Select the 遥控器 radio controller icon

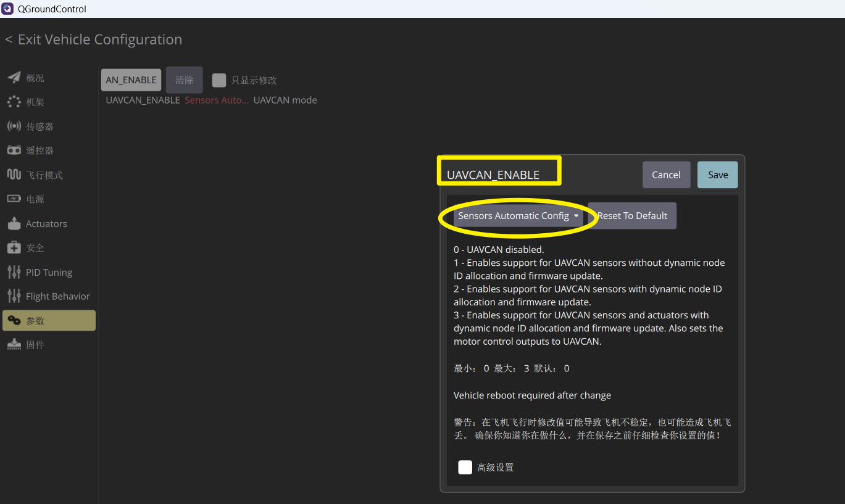click(x=14, y=150)
